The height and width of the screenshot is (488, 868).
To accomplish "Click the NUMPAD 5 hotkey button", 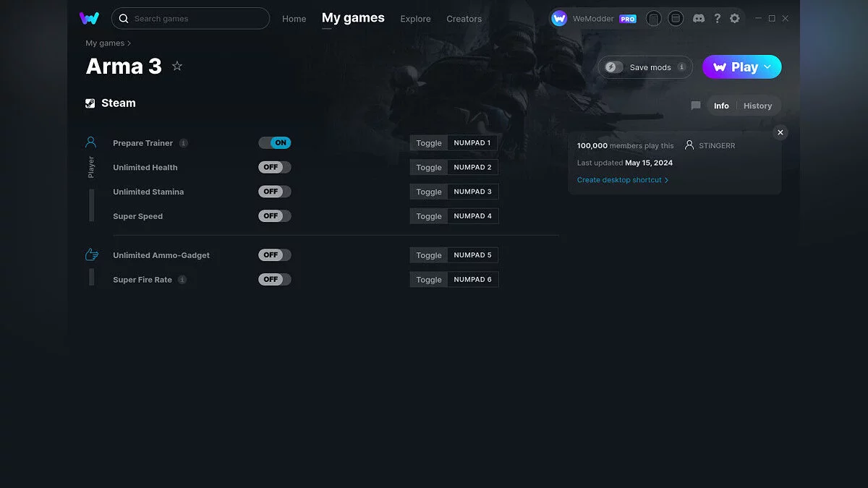I will [472, 255].
